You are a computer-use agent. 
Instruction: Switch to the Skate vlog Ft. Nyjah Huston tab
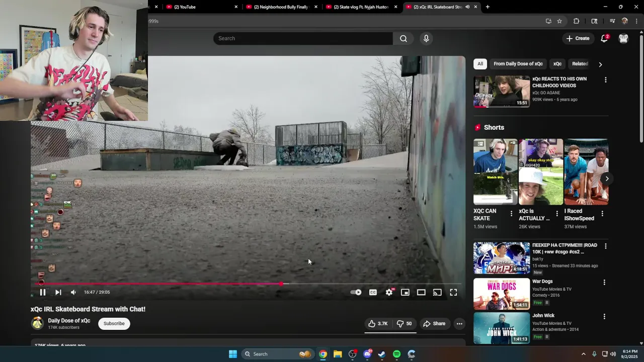362,7
